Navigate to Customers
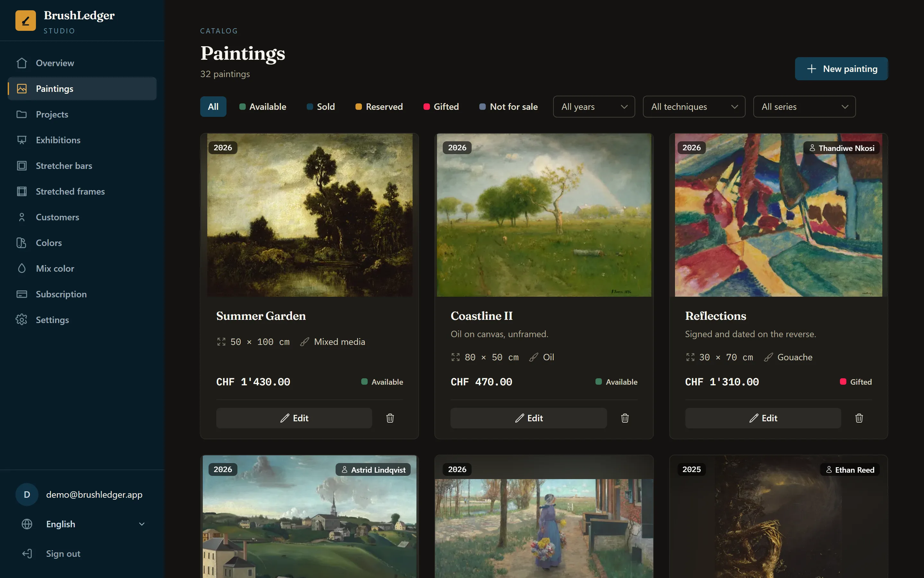Viewport: 924px width, 578px height. (82, 217)
